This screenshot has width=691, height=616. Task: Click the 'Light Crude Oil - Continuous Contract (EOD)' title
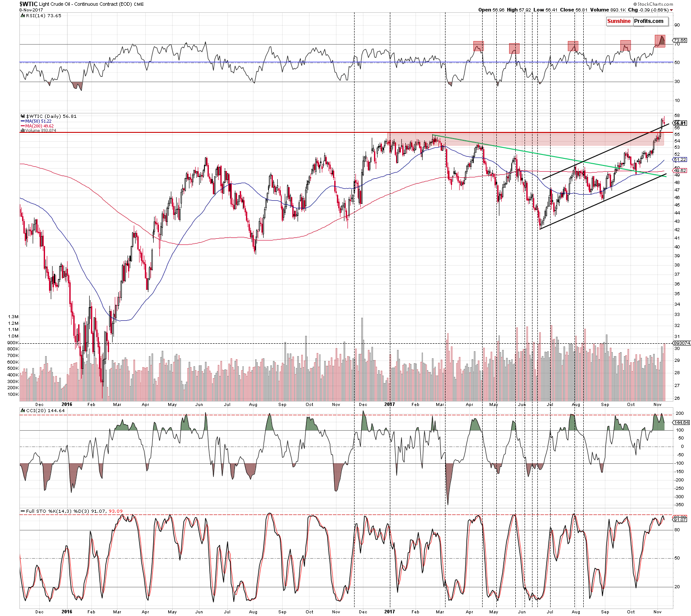pyautogui.click(x=85, y=4)
